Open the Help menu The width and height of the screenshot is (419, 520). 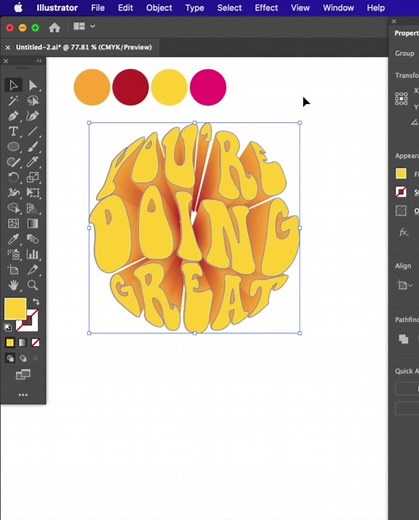point(376,8)
